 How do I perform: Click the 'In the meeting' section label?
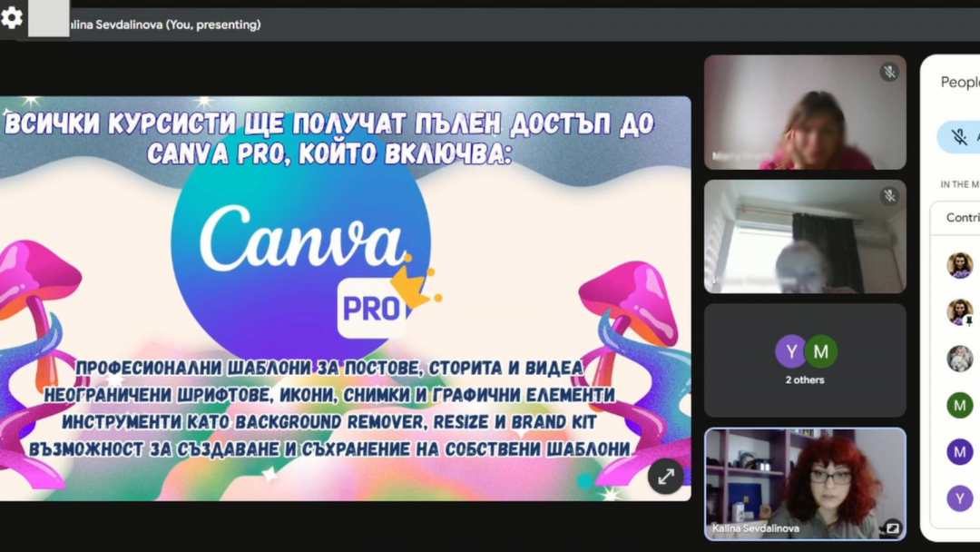(x=960, y=184)
